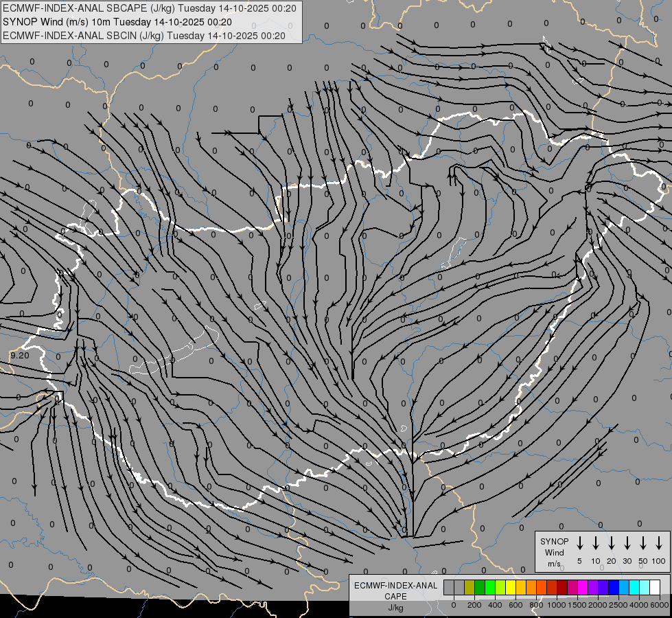
Task: Select the pure yellow CAPE swatch
Action: click(x=511, y=587)
